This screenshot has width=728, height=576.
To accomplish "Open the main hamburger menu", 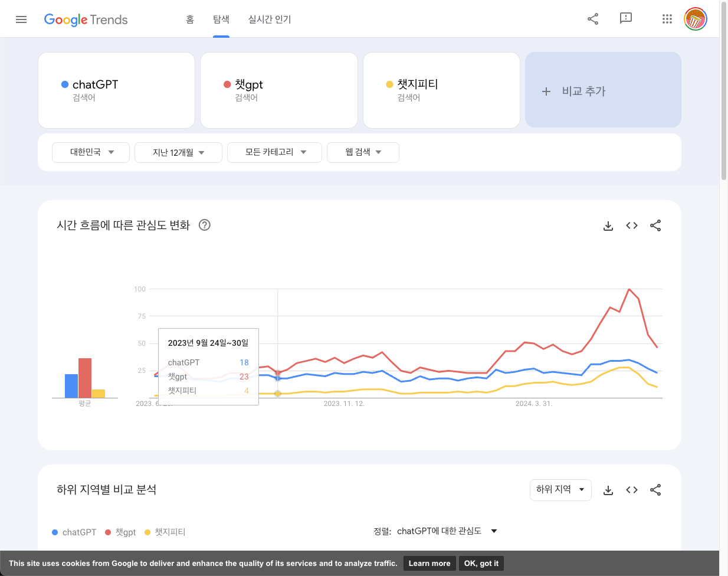I will [x=21, y=19].
